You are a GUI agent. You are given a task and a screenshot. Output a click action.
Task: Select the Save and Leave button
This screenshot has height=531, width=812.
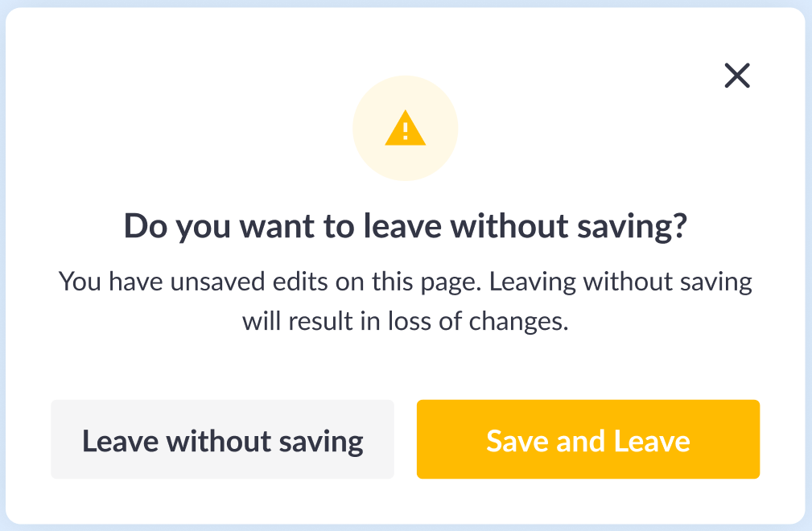[588, 439]
